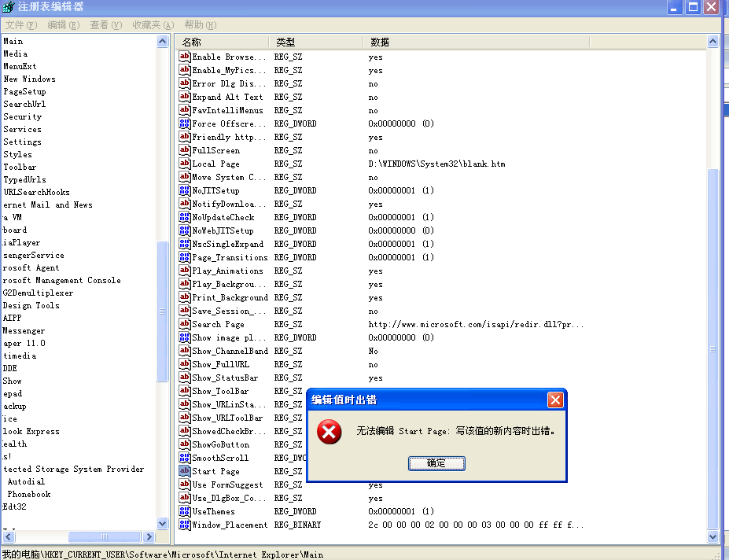
Task: Select the Autodial key
Action: coord(26,482)
